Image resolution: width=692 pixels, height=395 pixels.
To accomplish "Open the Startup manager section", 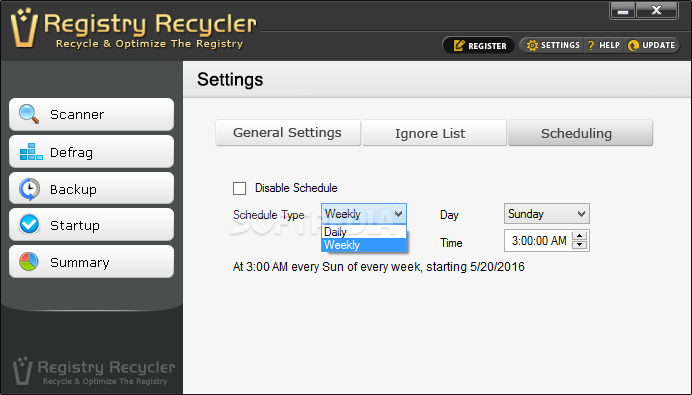I will (x=91, y=225).
